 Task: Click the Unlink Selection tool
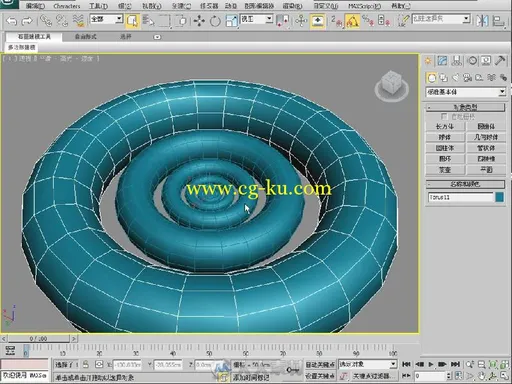[62, 21]
